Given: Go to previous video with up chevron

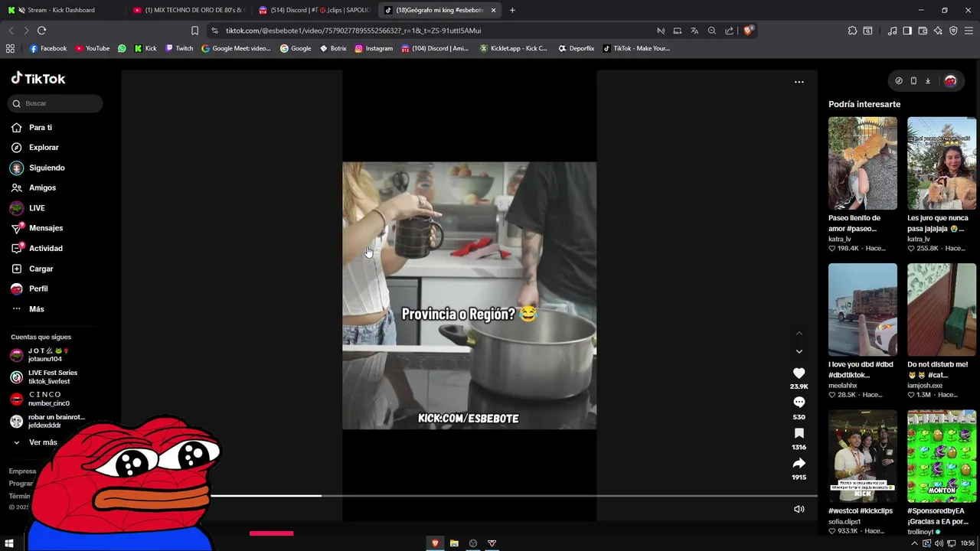Looking at the screenshot, I should click(x=799, y=333).
